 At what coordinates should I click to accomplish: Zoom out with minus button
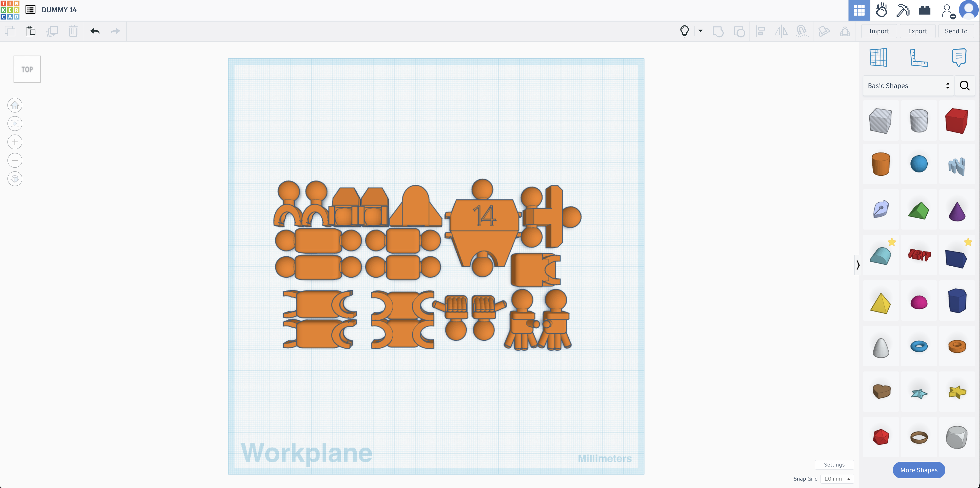point(15,161)
